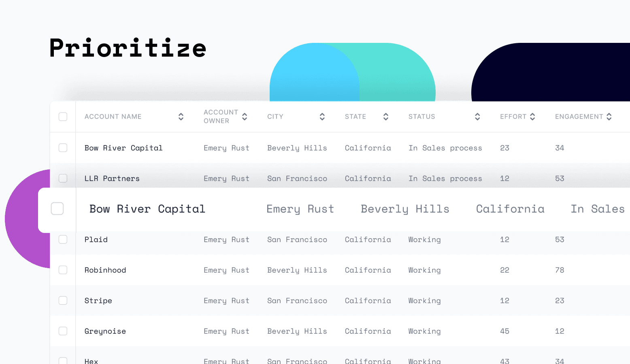
Task: Open the Stripe account name
Action: coord(98,301)
